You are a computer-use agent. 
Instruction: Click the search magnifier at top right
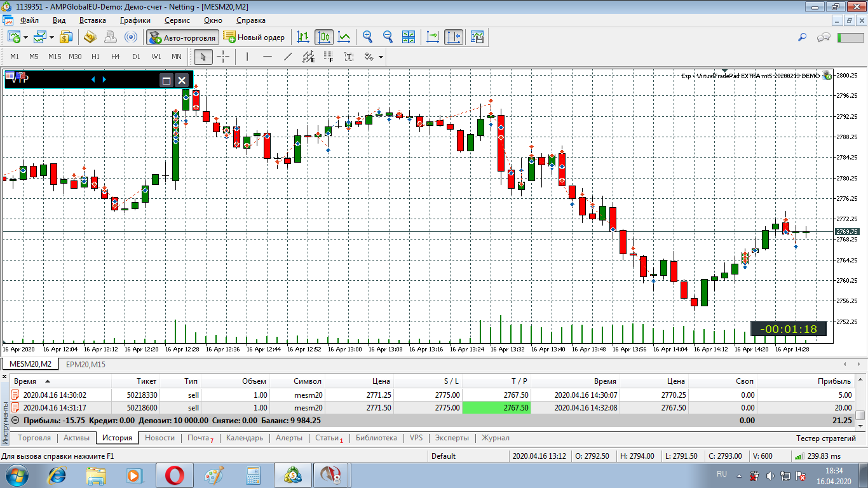[802, 37]
